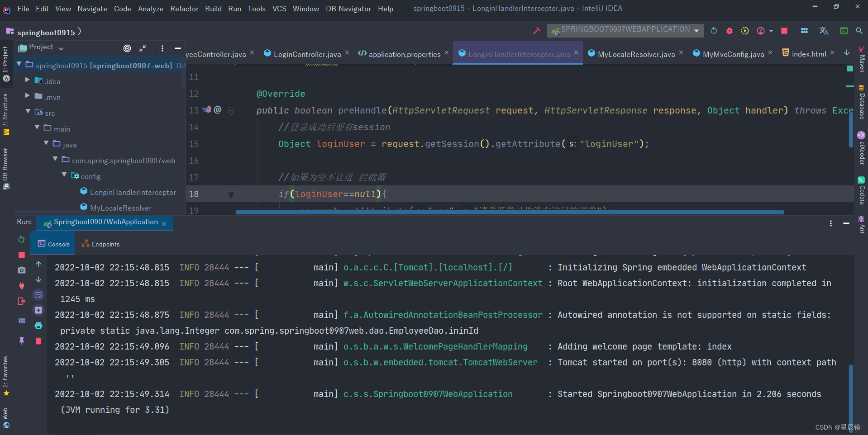Open the run configuration dropdown SPRINGBOOT0907WEBAPPLICATION
The image size is (868, 435).
click(x=625, y=30)
